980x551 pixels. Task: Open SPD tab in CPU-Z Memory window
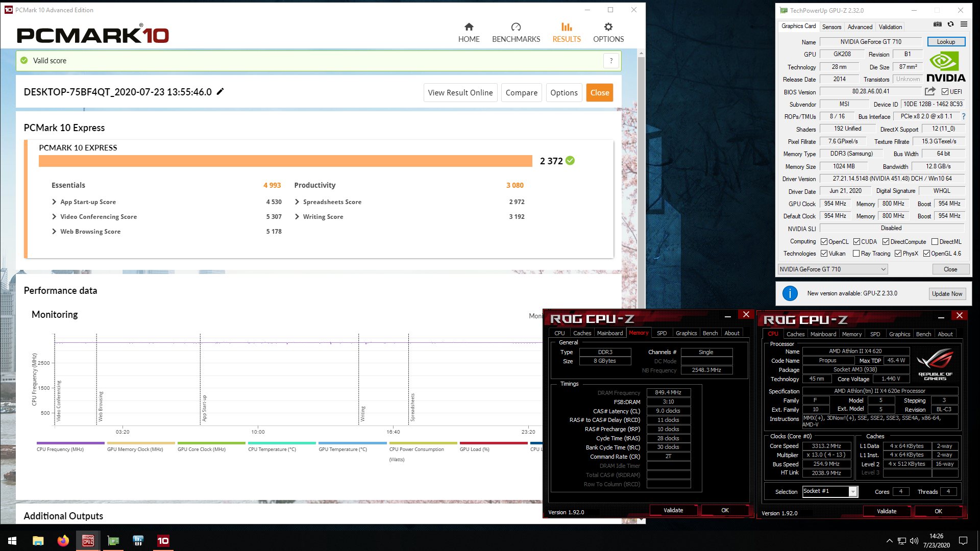661,333
